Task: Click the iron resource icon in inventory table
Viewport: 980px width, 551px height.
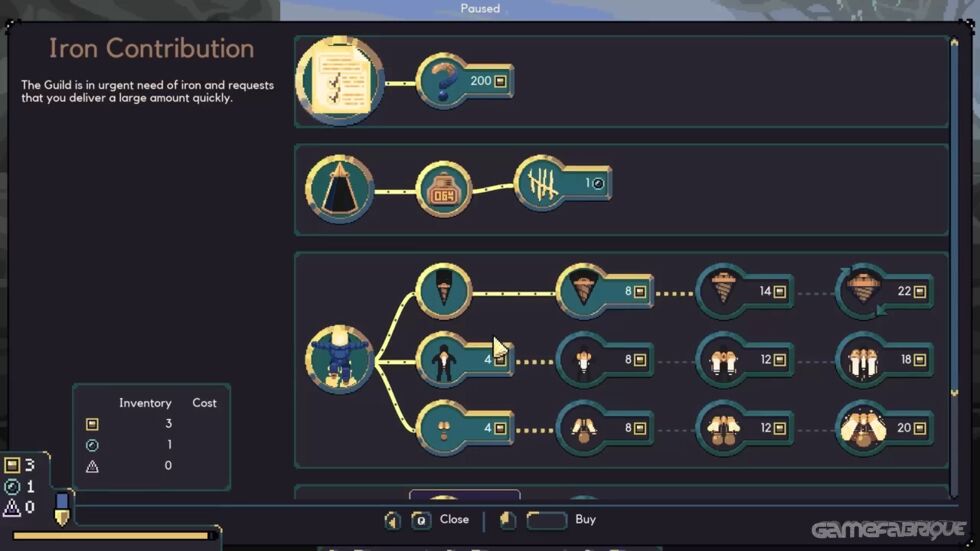Action: point(92,425)
